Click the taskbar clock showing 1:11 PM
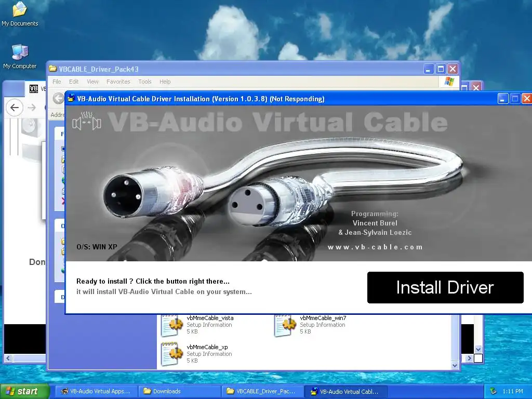 (x=513, y=391)
